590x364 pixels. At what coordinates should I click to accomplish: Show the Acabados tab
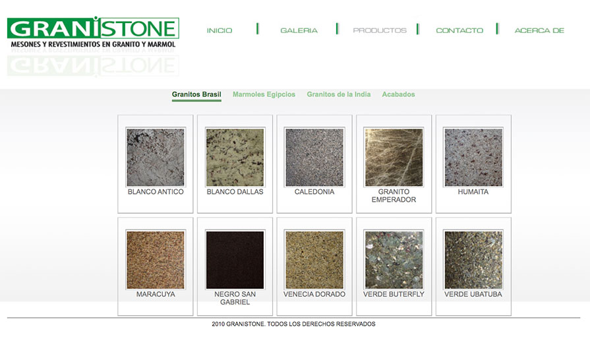click(x=398, y=94)
